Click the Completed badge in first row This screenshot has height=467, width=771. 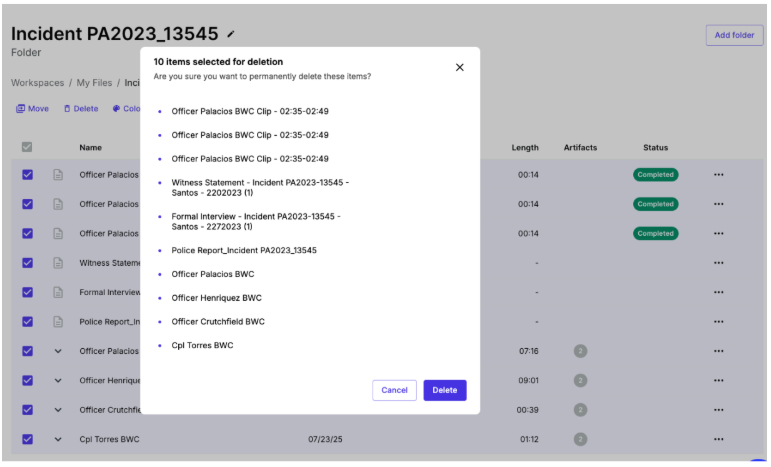(655, 175)
